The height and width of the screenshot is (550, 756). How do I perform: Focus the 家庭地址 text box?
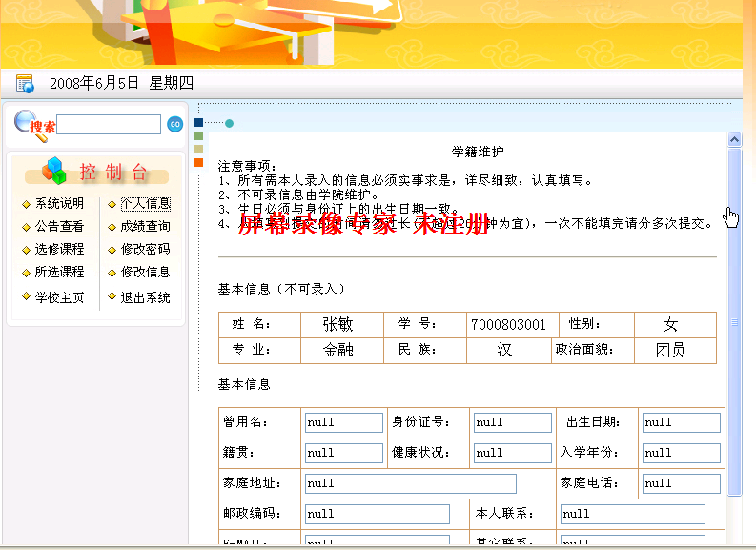coord(410,483)
